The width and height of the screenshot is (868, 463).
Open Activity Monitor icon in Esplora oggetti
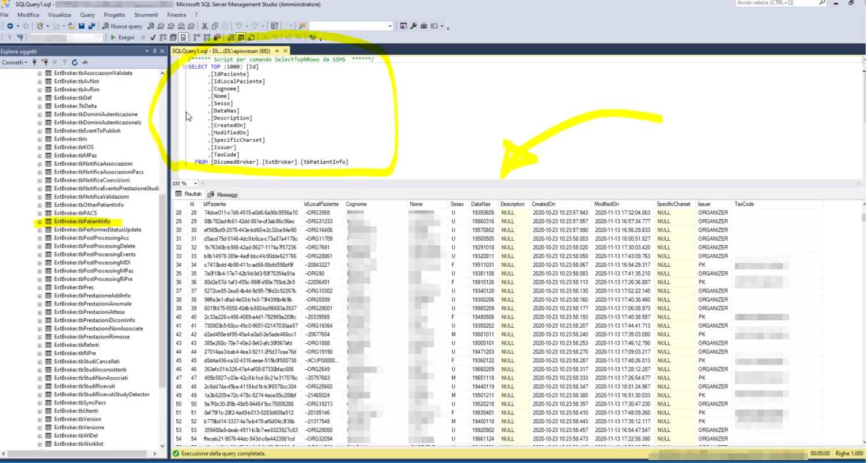click(x=85, y=62)
